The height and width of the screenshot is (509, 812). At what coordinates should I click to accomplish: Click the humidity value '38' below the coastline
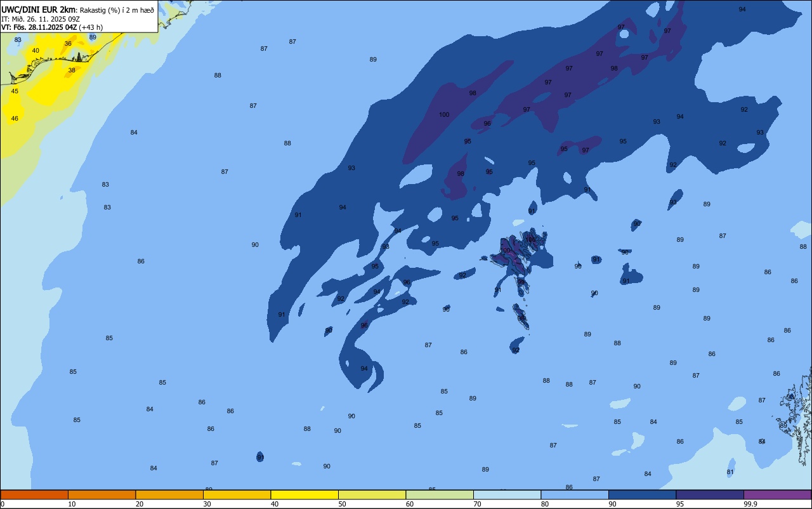pyautogui.click(x=72, y=70)
